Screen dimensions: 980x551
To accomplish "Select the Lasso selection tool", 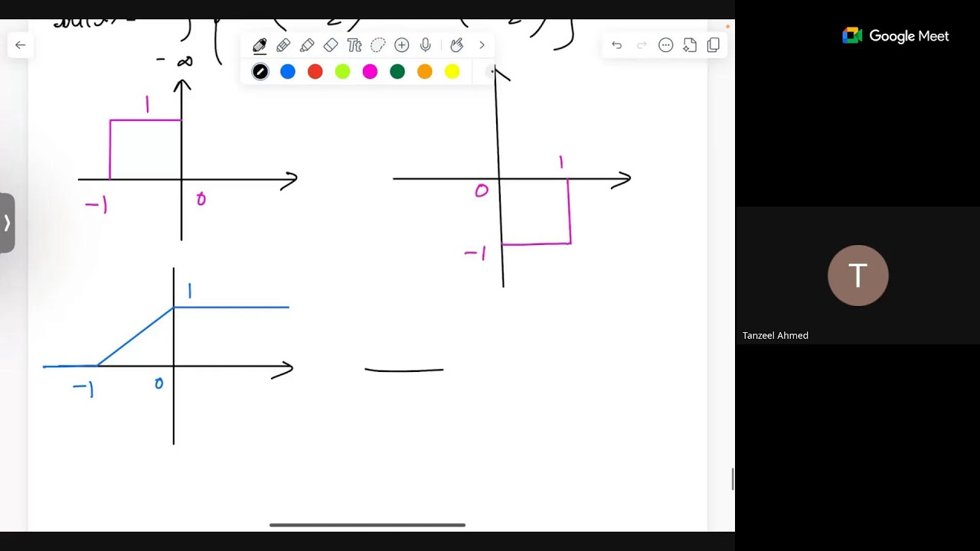I will [377, 45].
